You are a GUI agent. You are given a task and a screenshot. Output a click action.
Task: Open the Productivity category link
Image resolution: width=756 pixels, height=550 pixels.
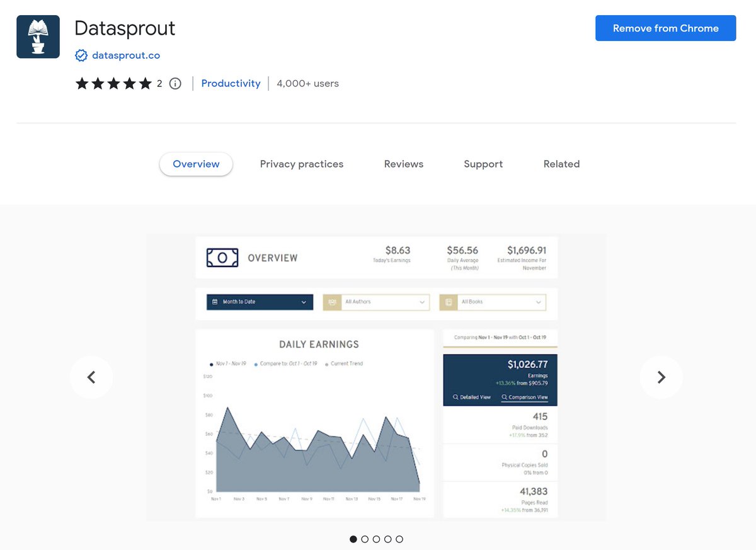pyautogui.click(x=231, y=83)
